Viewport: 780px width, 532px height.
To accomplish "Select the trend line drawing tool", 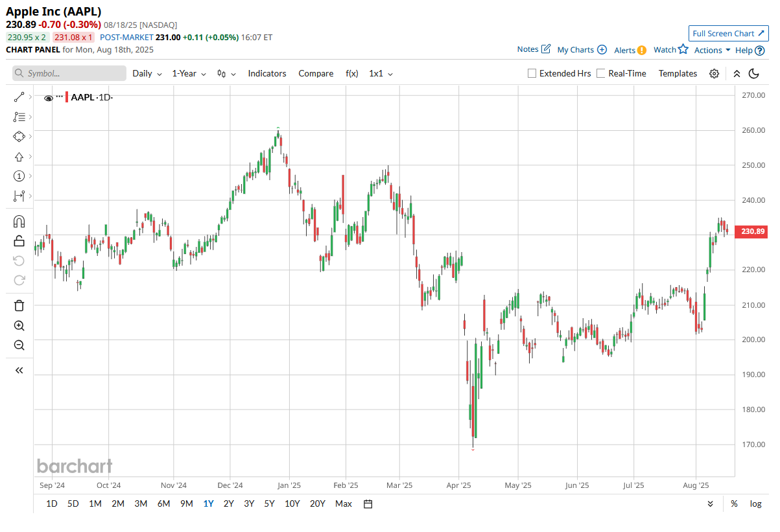I will [x=19, y=97].
